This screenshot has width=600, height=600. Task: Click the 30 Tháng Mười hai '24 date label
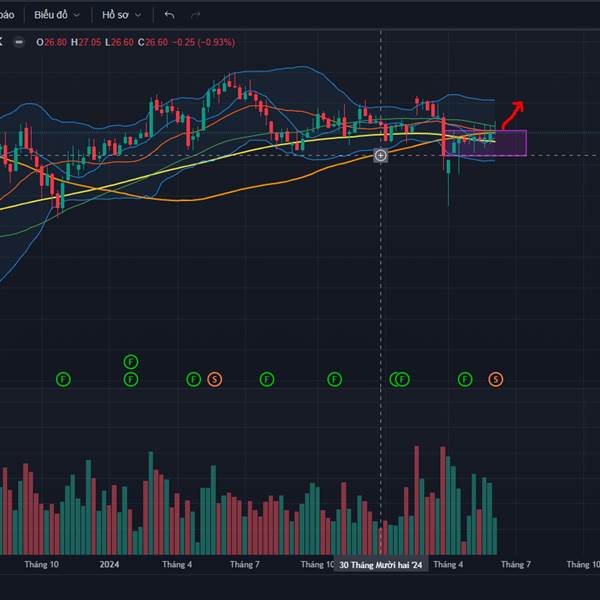click(x=381, y=565)
